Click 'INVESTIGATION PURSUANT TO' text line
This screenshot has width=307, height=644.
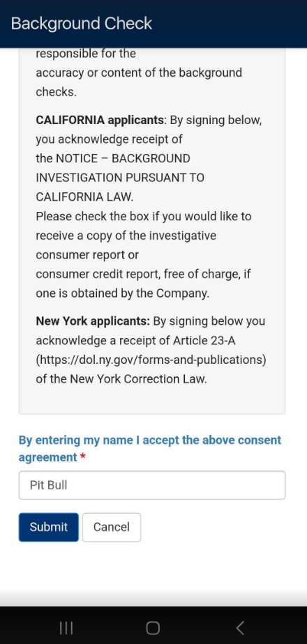click(120, 178)
